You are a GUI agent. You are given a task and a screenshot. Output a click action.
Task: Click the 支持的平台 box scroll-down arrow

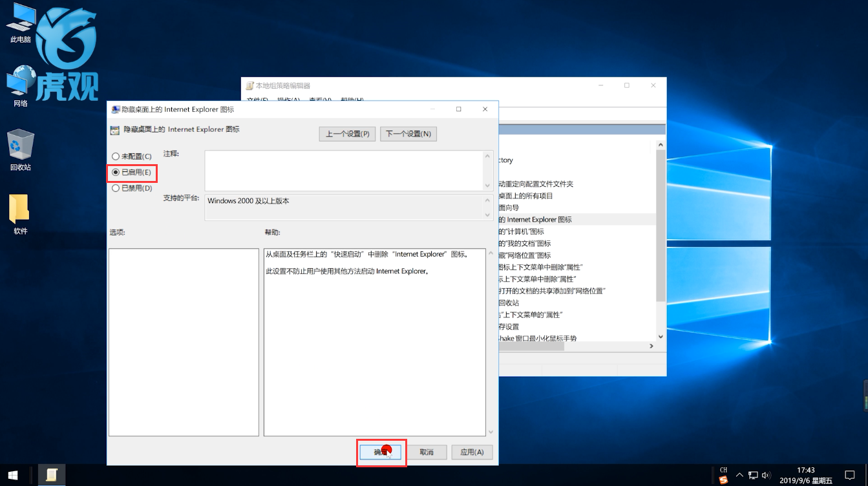(489, 215)
